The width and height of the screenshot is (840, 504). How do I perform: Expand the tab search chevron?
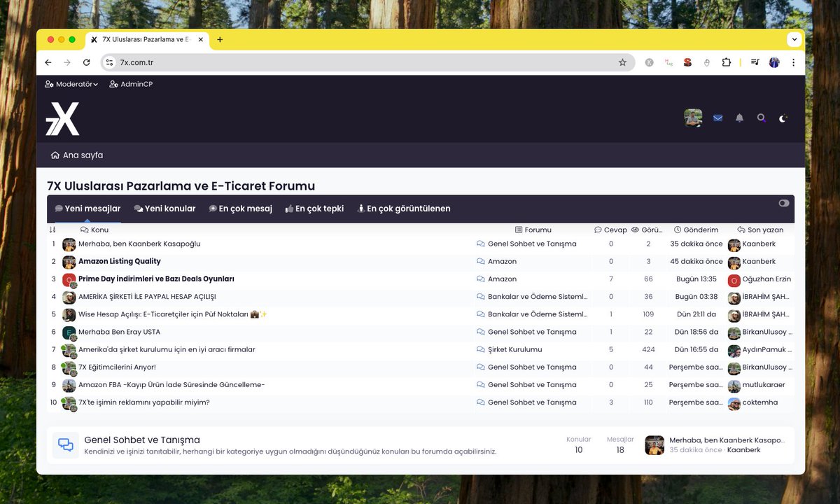point(794,40)
